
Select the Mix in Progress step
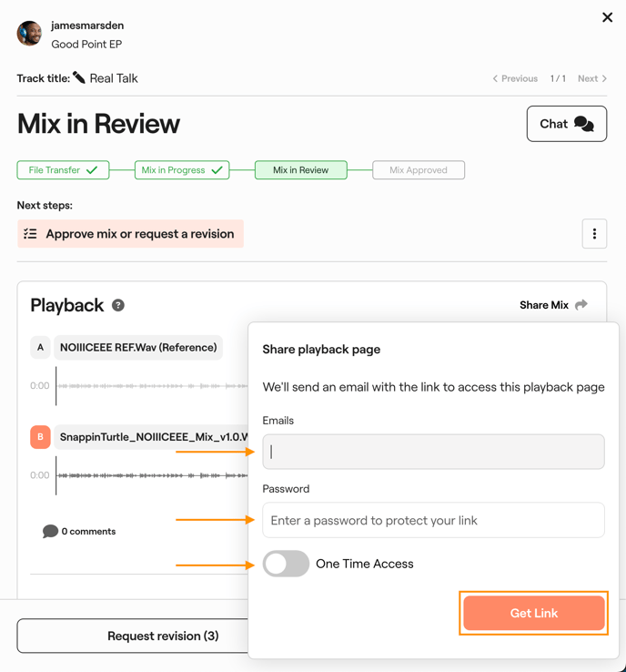182,170
